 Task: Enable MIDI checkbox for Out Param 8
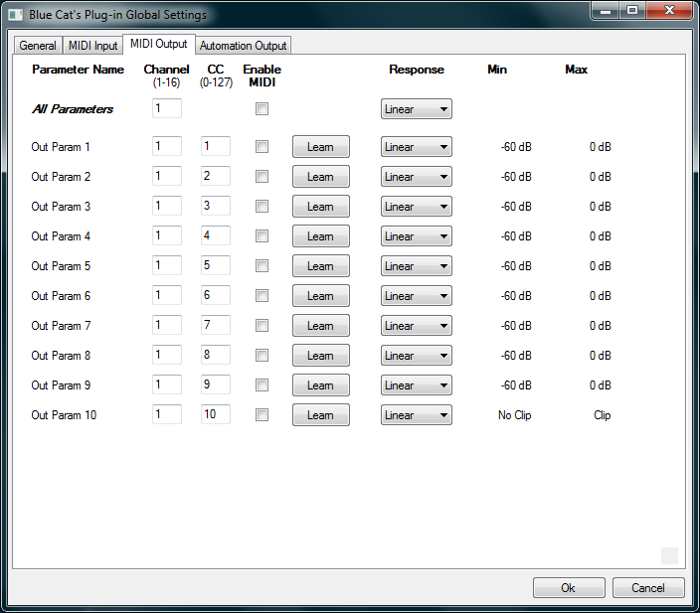262,356
